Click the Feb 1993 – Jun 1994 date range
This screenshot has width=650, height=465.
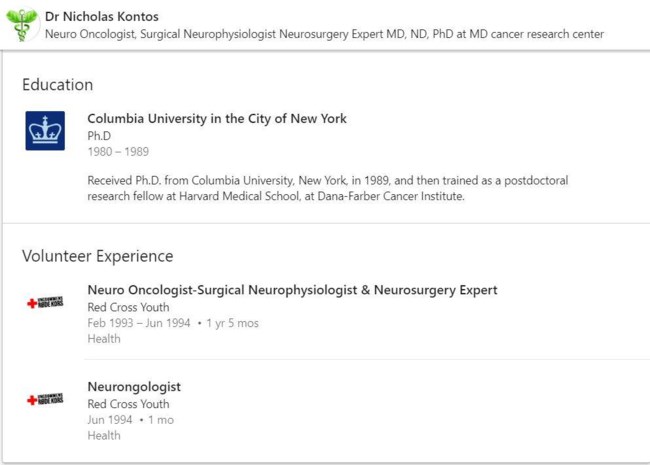(138, 323)
